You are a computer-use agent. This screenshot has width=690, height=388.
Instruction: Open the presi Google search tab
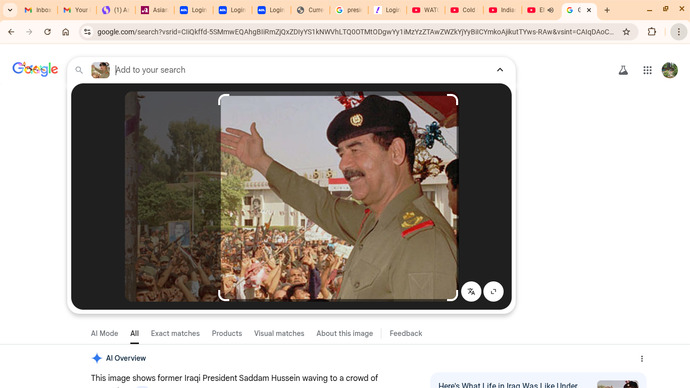[348, 10]
